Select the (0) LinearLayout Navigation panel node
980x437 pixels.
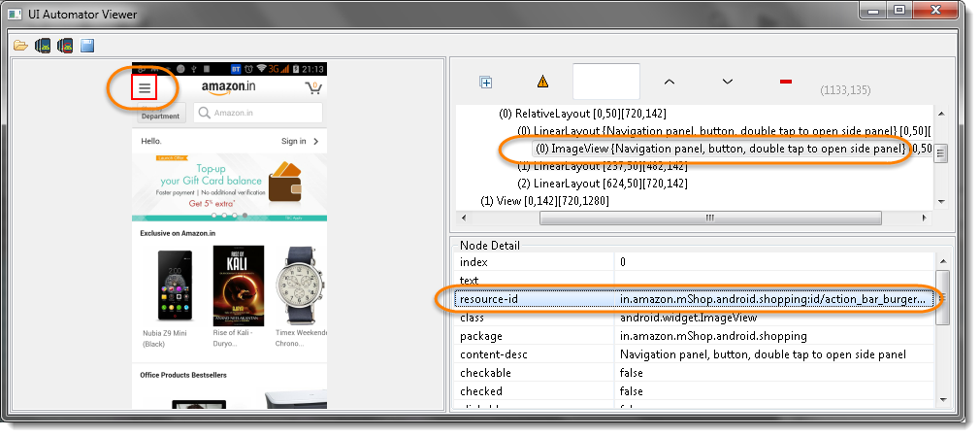pyautogui.click(x=725, y=131)
